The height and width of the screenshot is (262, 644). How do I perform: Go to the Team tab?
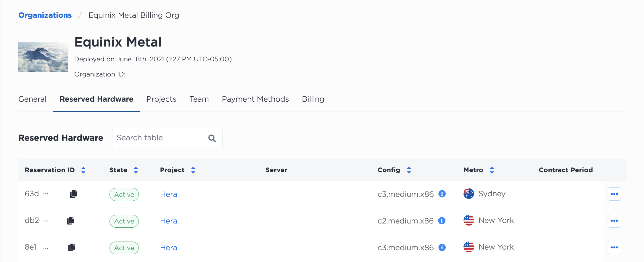(x=199, y=99)
